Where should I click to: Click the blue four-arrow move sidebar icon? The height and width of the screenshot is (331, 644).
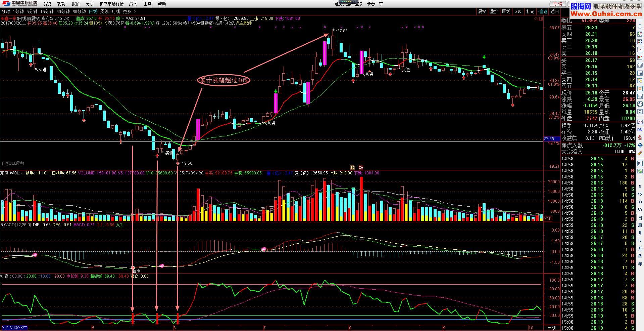[x=640, y=145]
